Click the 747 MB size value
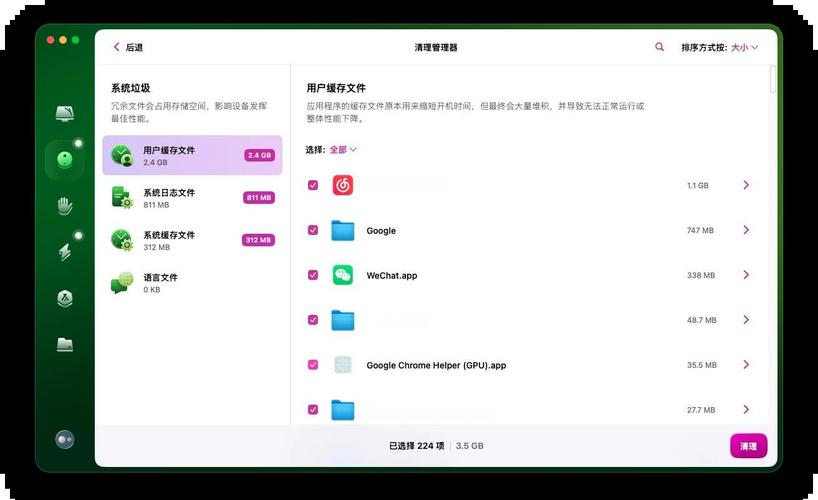The width and height of the screenshot is (818, 500). click(700, 230)
